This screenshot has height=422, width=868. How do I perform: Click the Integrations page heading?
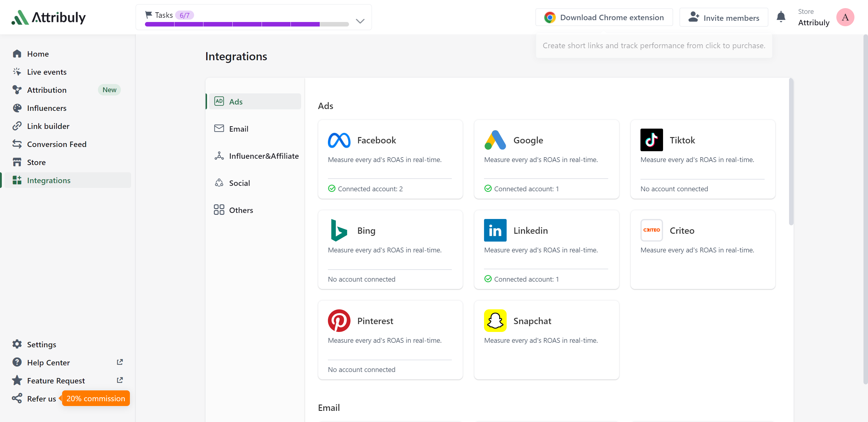(236, 56)
